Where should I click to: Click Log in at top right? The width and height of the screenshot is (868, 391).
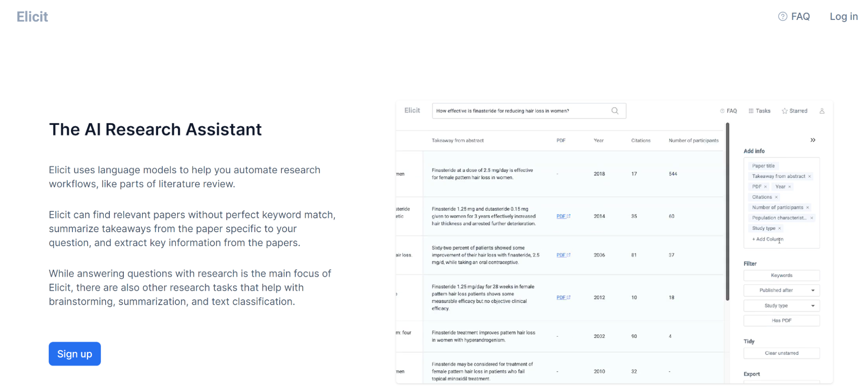point(843,16)
